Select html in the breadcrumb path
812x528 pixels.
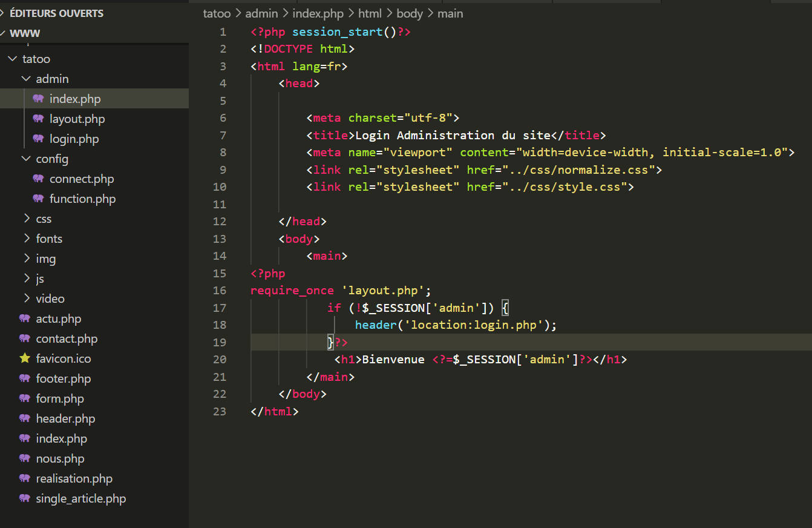(370, 13)
